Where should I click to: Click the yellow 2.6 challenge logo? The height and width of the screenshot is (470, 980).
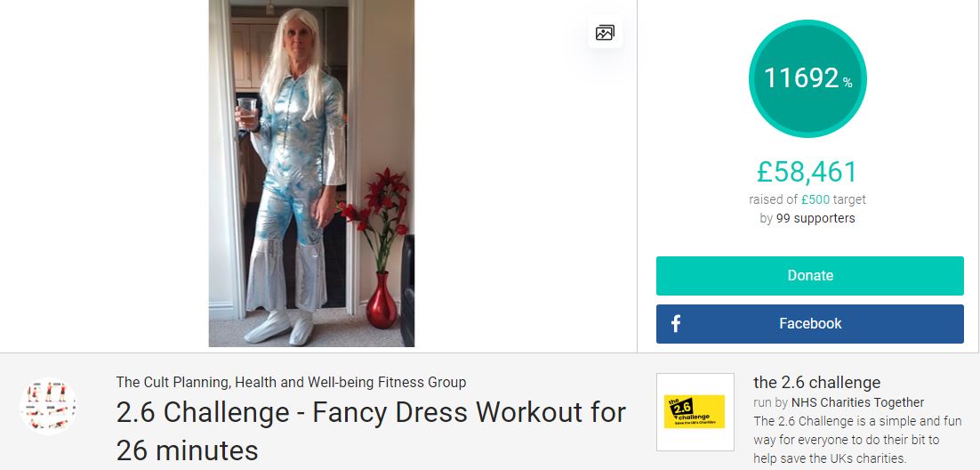695,412
